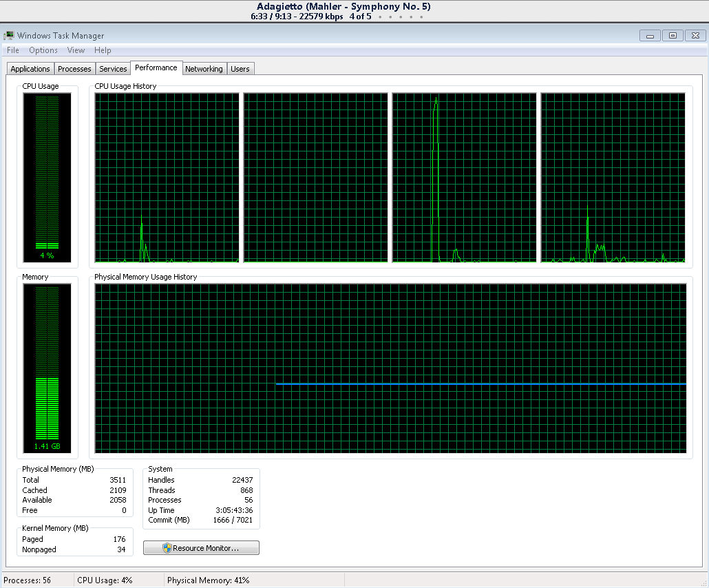Switch to the Networking tab

[204, 69]
